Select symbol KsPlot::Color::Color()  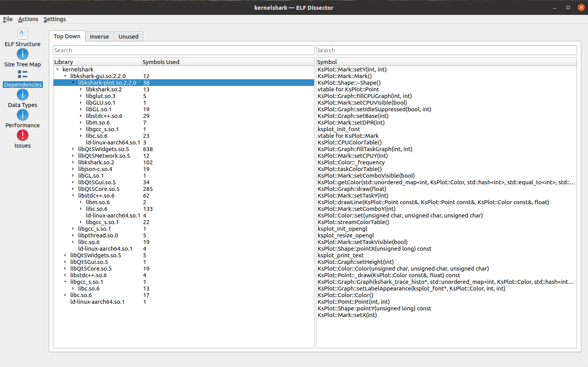pos(345,295)
